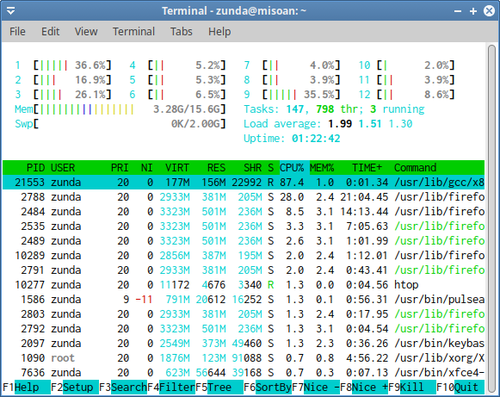500x397 pixels.
Task: Sort by the MEM% column header
Action: (x=322, y=168)
